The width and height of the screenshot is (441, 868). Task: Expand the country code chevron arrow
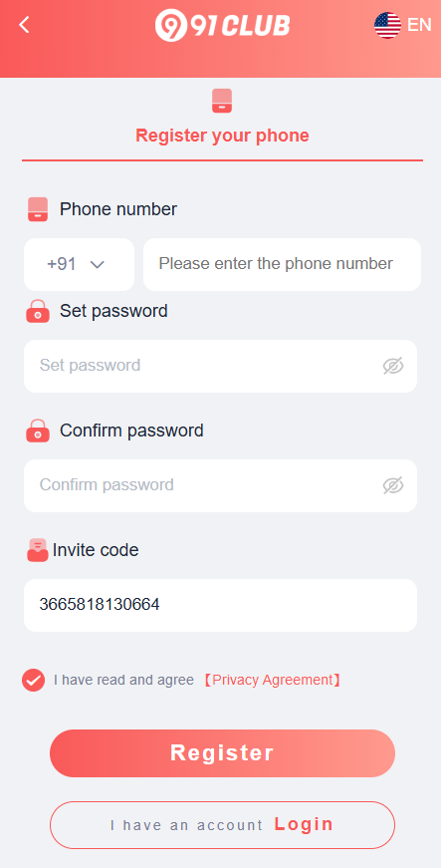tap(97, 265)
